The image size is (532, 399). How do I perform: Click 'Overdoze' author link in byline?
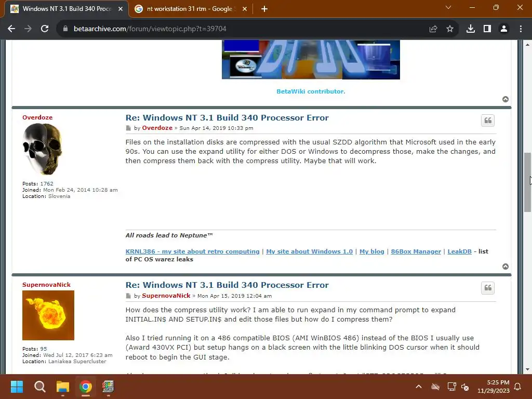(x=157, y=128)
